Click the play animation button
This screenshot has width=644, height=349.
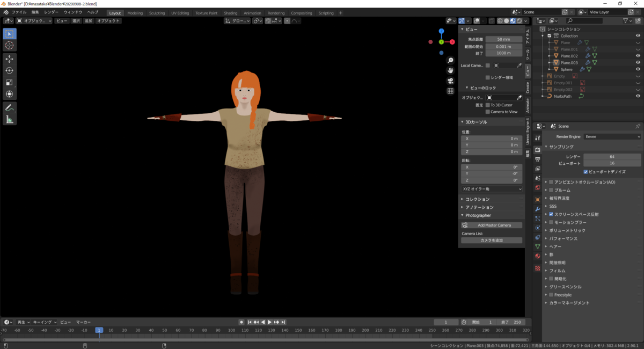pyautogui.click(x=270, y=322)
